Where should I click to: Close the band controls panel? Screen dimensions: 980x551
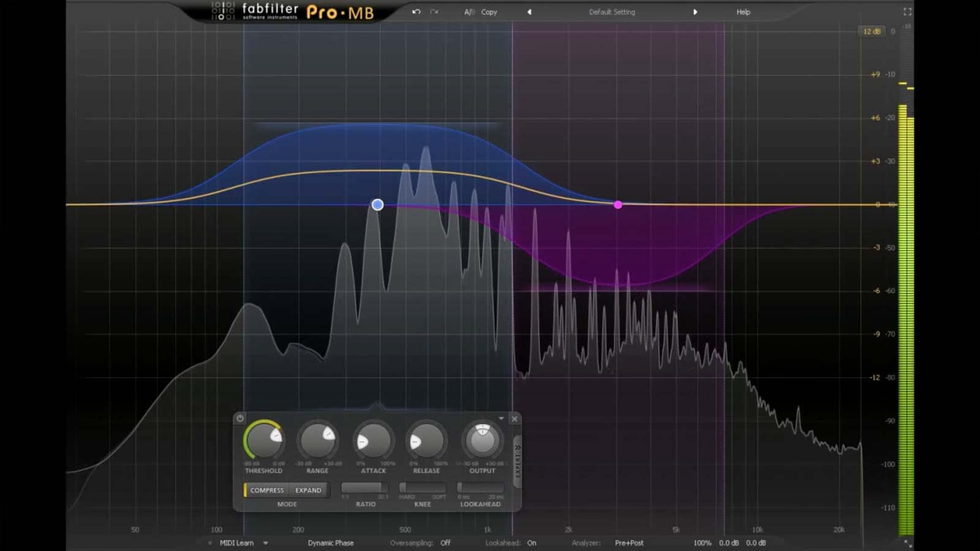(514, 419)
